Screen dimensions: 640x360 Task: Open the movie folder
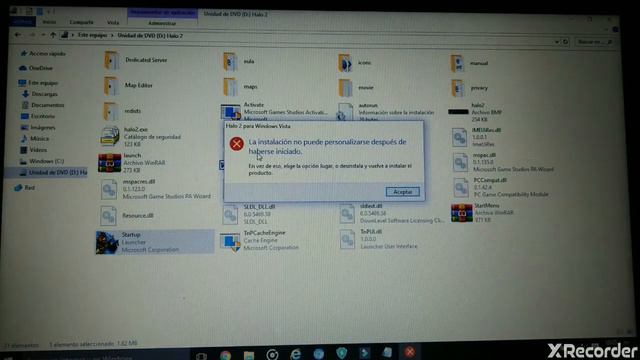point(356,88)
